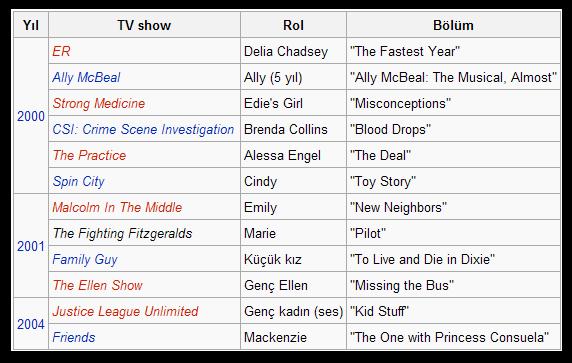Image resolution: width=572 pixels, height=363 pixels.
Task: Click the Justice League Unlimited link
Action: pyautogui.click(x=125, y=312)
